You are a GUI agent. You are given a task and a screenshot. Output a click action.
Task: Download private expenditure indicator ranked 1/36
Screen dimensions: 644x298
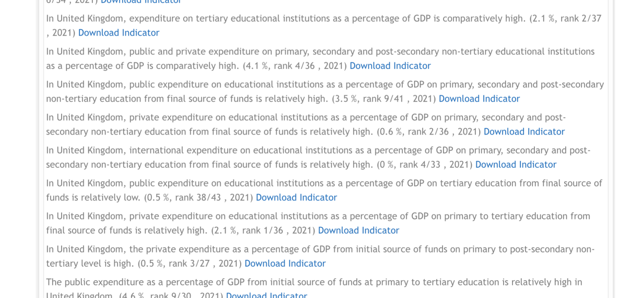coord(358,230)
